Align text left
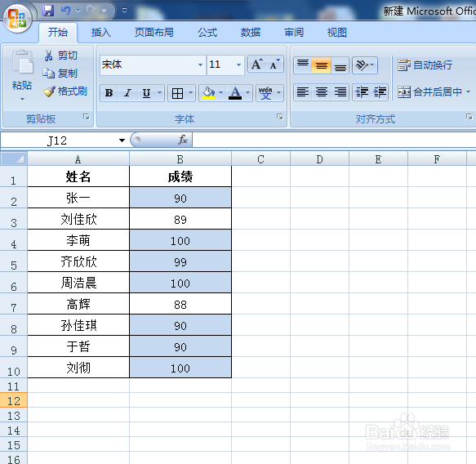Screen dimensions: 476x464 [303, 92]
